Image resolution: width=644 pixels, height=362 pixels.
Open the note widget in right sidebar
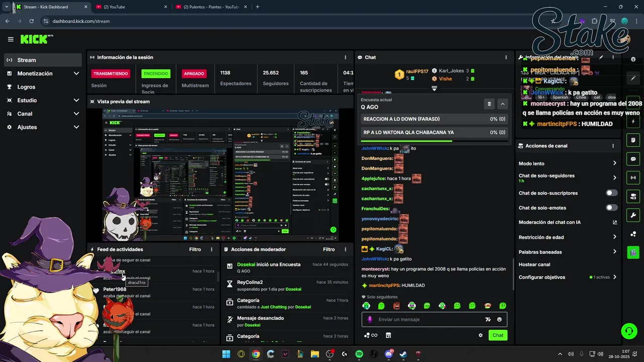[633, 140]
